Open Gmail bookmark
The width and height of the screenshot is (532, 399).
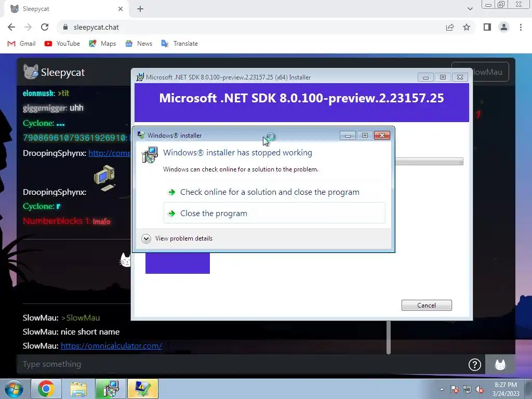21,44
